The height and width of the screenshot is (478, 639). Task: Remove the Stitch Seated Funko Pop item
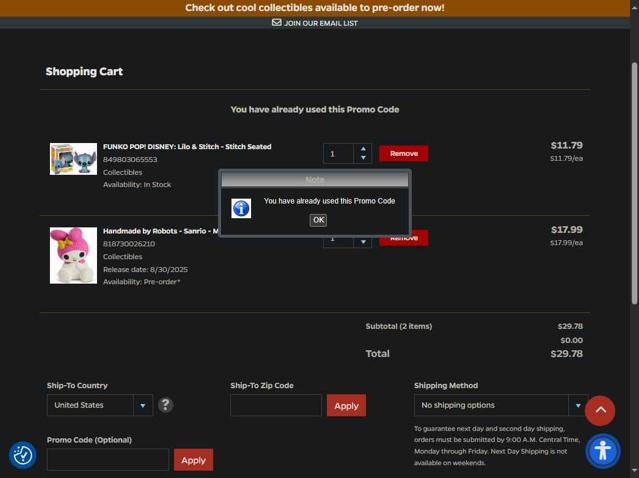[x=403, y=154]
